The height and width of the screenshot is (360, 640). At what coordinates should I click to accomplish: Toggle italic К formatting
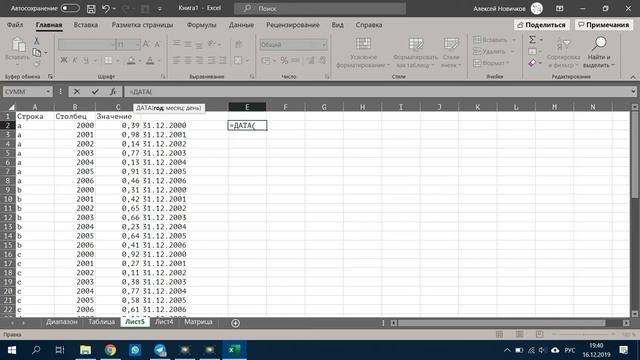tap(75, 60)
